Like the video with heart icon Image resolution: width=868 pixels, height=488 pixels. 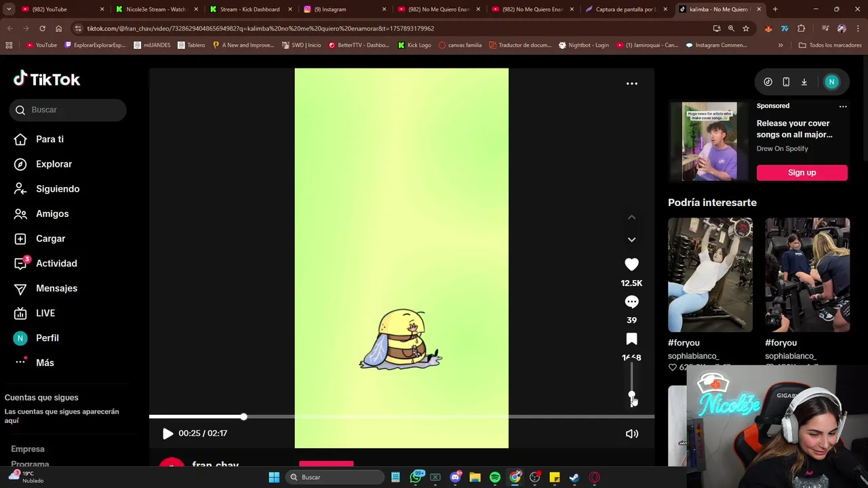(x=631, y=264)
